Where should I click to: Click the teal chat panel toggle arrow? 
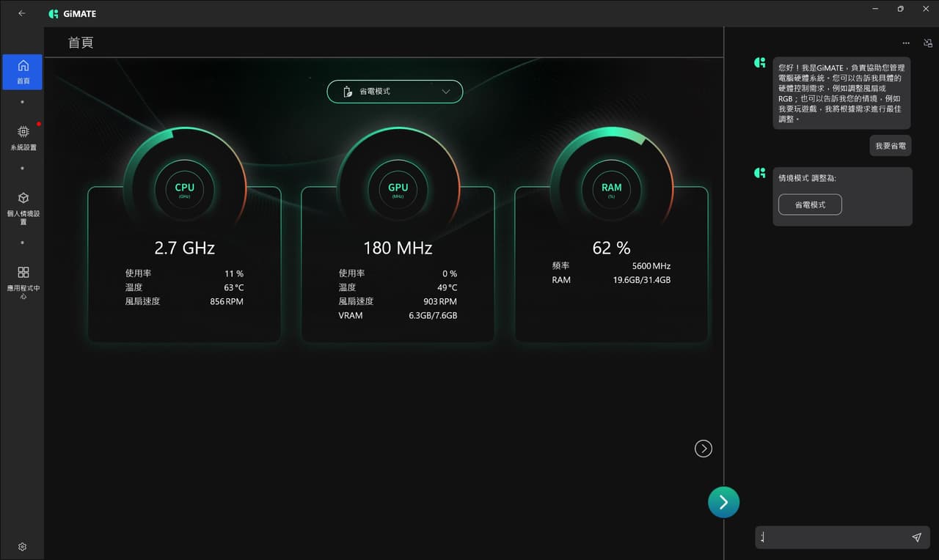pos(723,502)
